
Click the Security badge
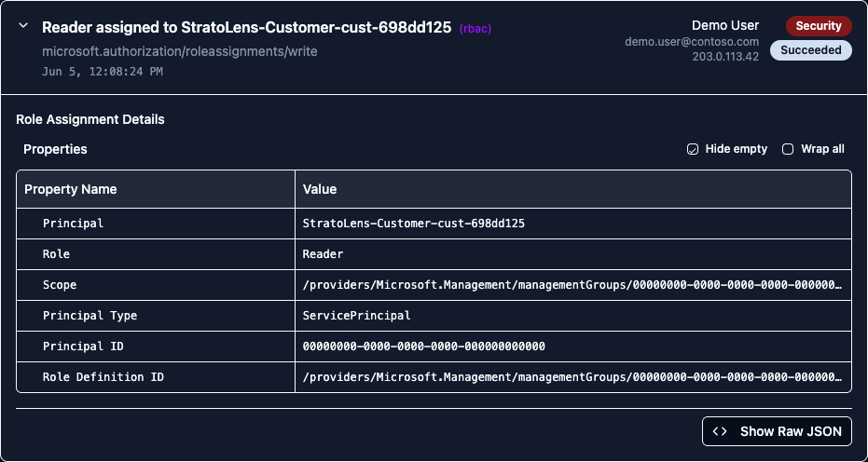pos(819,26)
